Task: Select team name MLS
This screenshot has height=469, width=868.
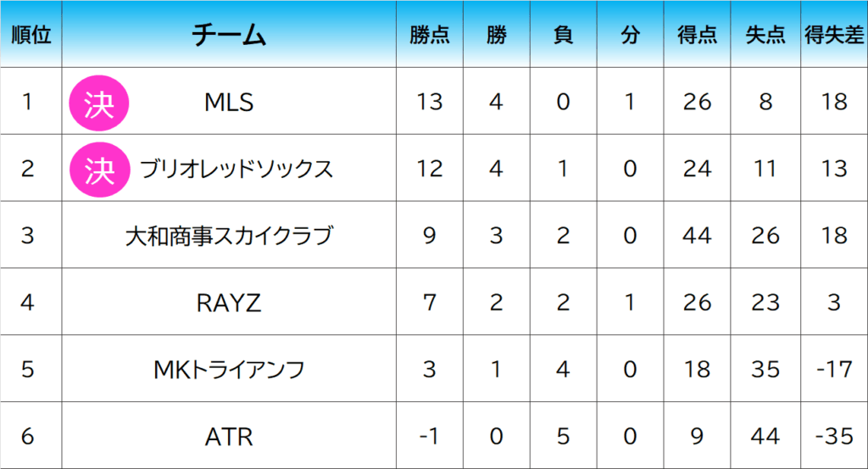Action: 229,103
